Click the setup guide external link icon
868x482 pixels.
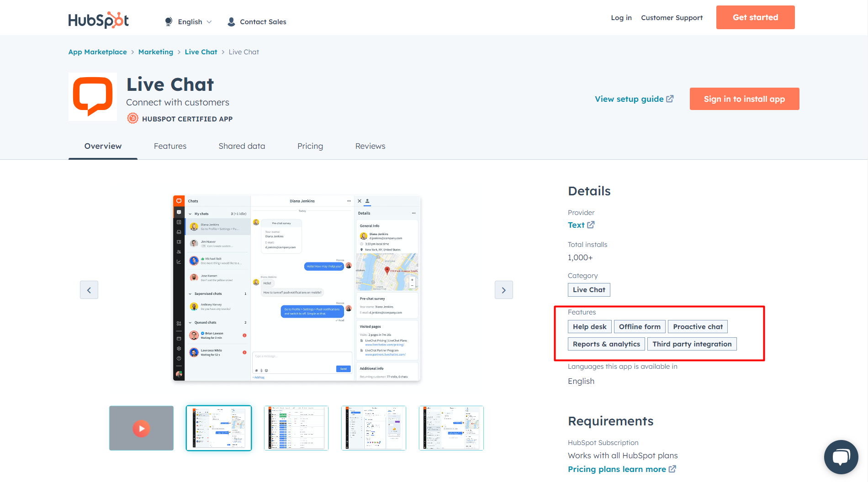[x=670, y=99]
